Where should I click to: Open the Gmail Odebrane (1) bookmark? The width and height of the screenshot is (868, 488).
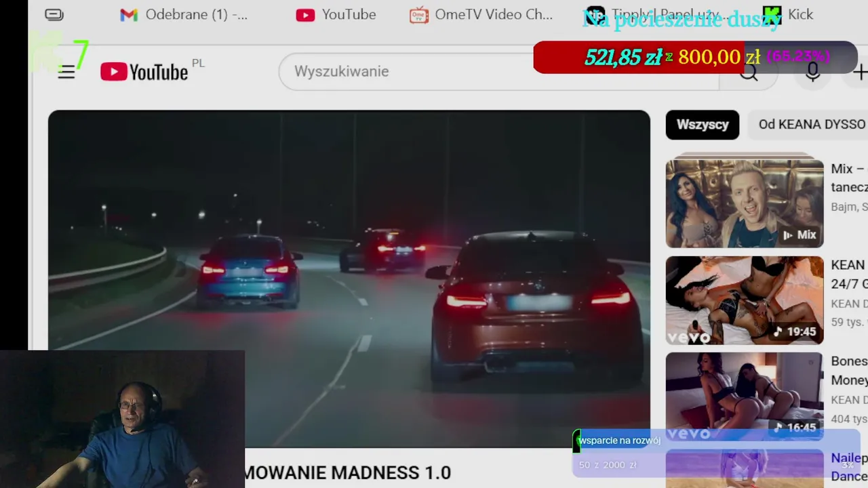(184, 15)
